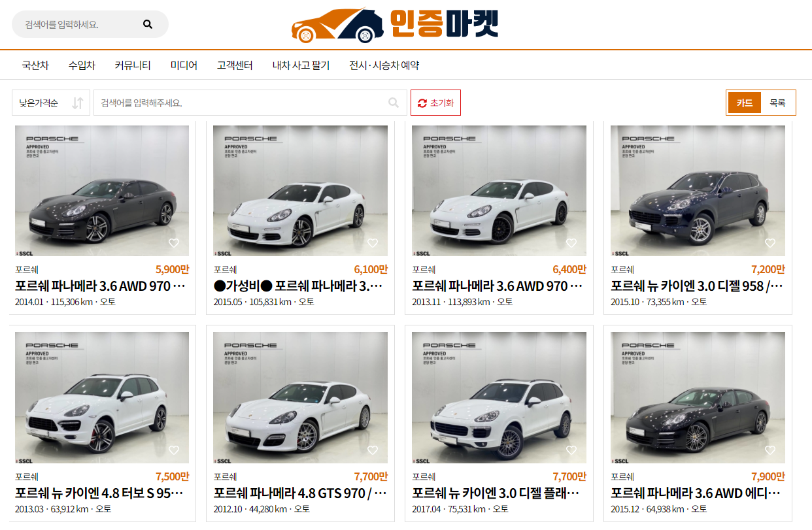The image size is (812, 530).
Task: Favorite the 6,100만 가성비 Panamera heart
Action: [x=373, y=243]
